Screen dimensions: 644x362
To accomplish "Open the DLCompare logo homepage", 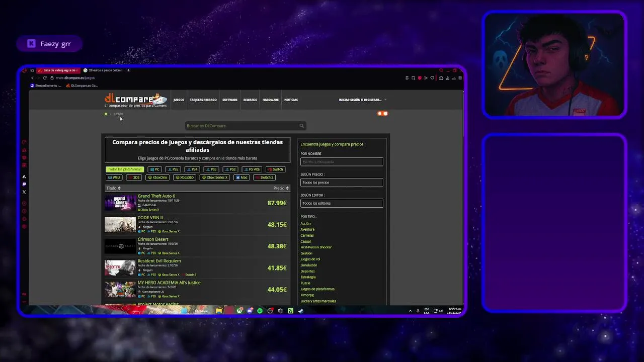I will click(135, 99).
